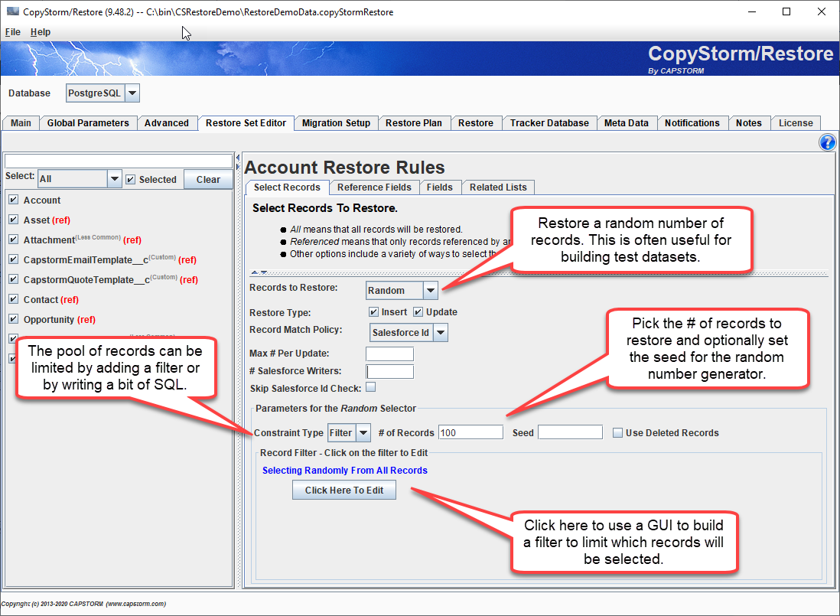
Task: Click the Seed input field
Action: point(570,433)
